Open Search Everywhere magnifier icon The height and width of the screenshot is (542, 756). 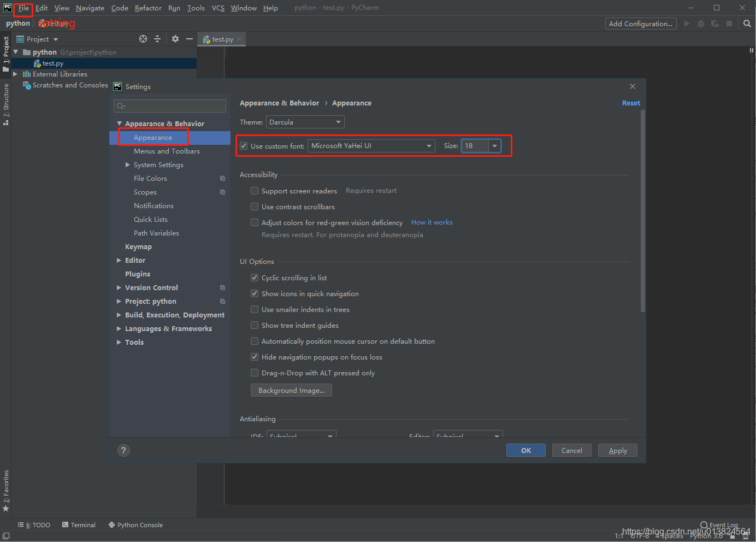point(747,23)
